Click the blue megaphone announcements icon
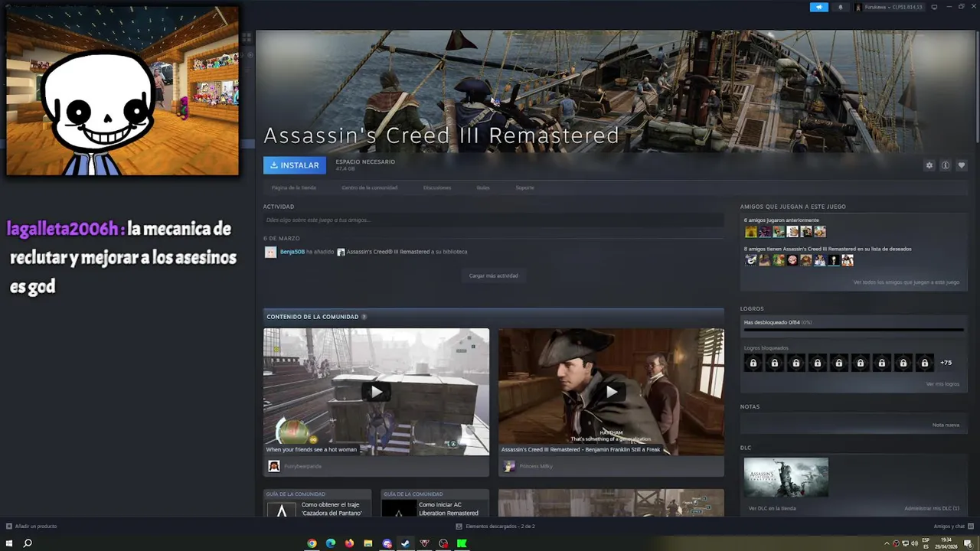This screenshot has height=551, width=980. [819, 7]
